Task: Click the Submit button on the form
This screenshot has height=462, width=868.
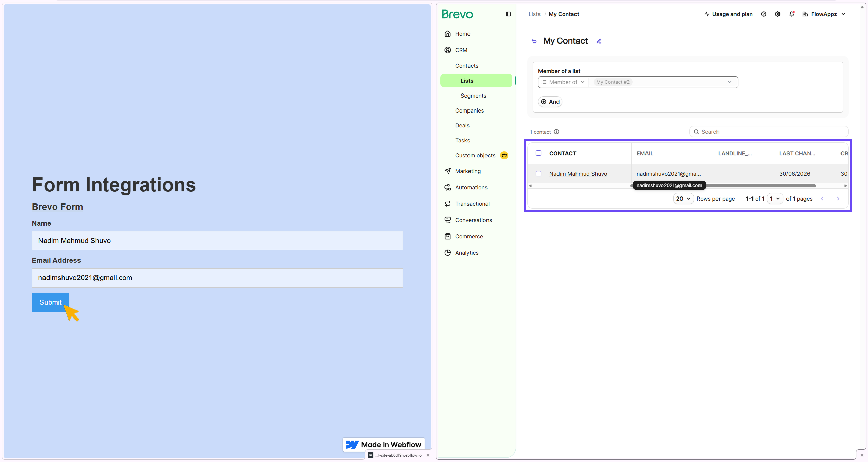Action: click(51, 302)
